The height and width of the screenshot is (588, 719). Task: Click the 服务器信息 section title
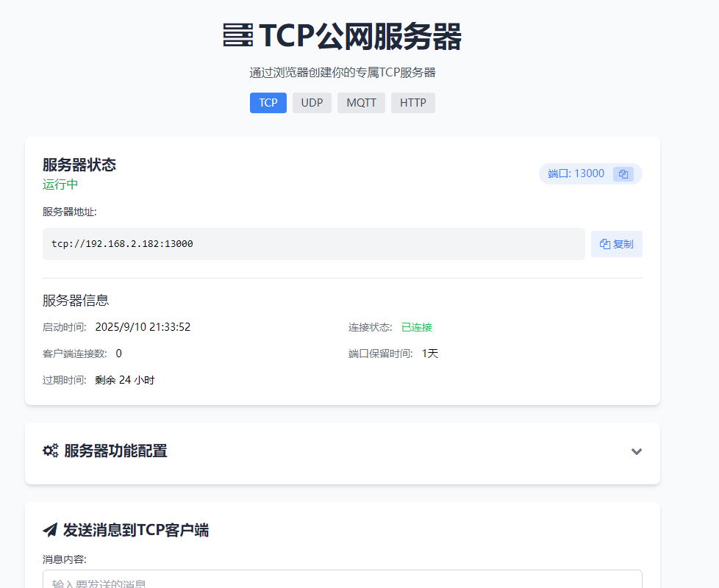[76, 300]
